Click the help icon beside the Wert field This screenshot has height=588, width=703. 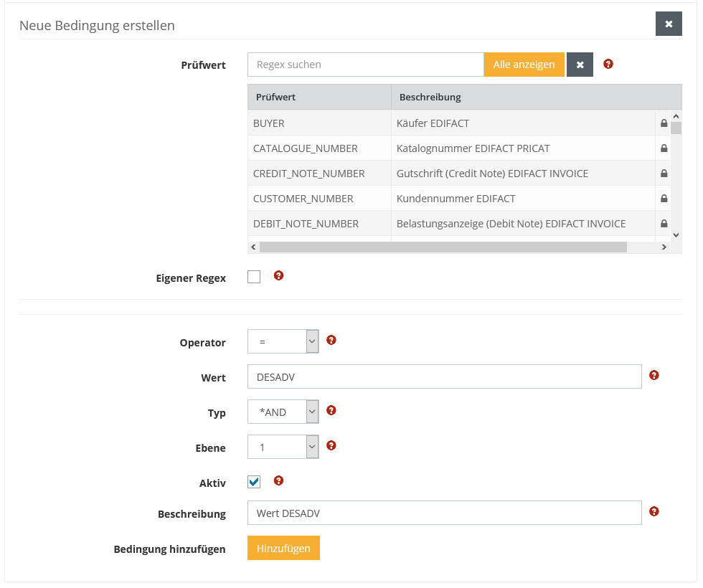tap(654, 375)
